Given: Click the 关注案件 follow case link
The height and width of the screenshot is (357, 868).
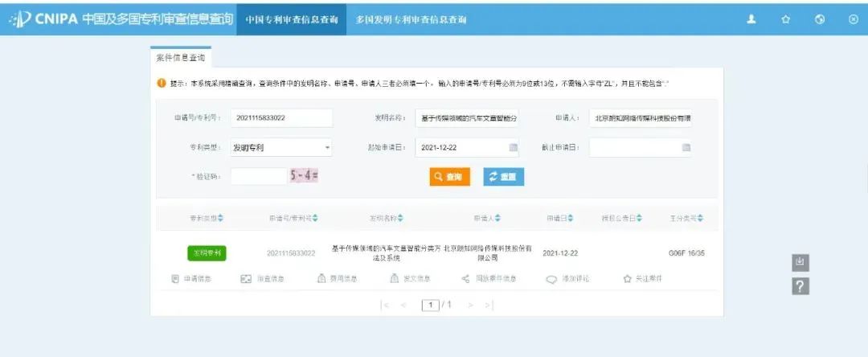Looking at the screenshot, I should 642,279.
